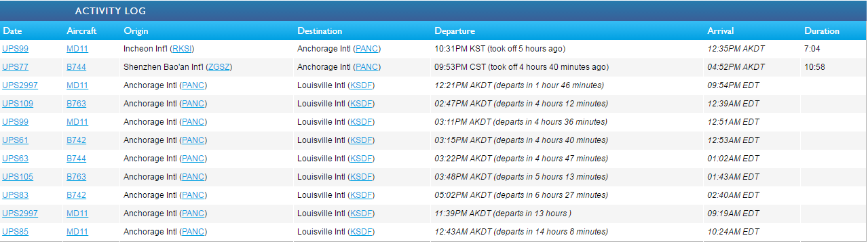
Task: Open B763 aircraft link in UPS109 row
Action: pos(77,104)
